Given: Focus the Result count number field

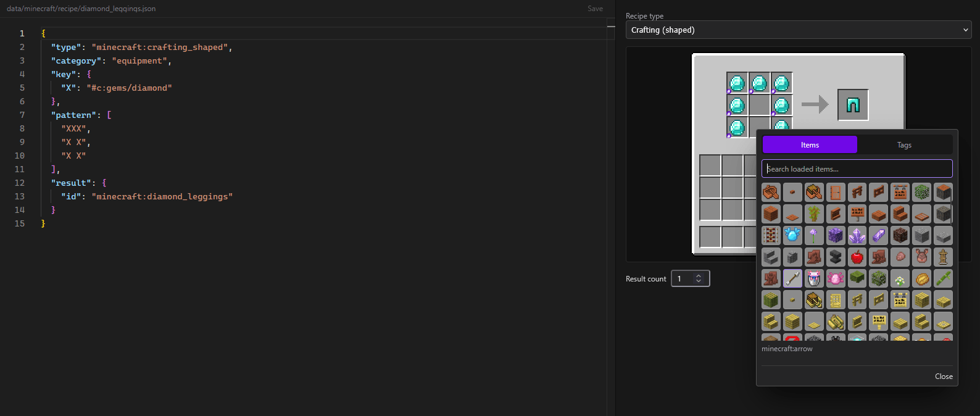Looking at the screenshot, I should coord(690,279).
